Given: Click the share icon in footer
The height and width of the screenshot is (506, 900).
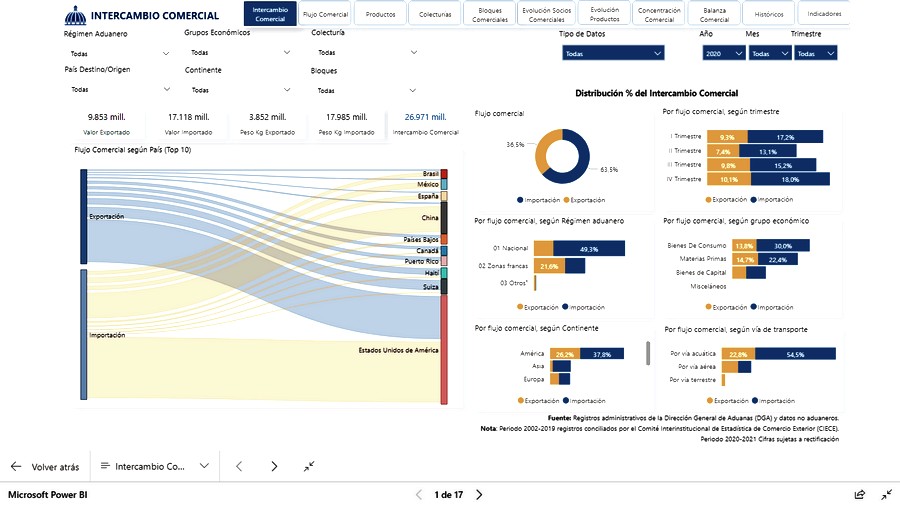Looking at the screenshot, I should click(x=859, y=494).
